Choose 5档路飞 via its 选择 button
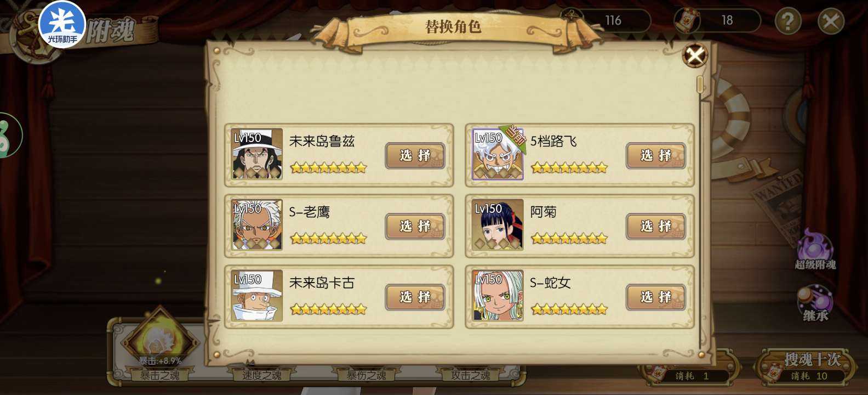Image resolution: width=868 pixels, height=395 pixels. pyautogui.click(x=656, y=155)
